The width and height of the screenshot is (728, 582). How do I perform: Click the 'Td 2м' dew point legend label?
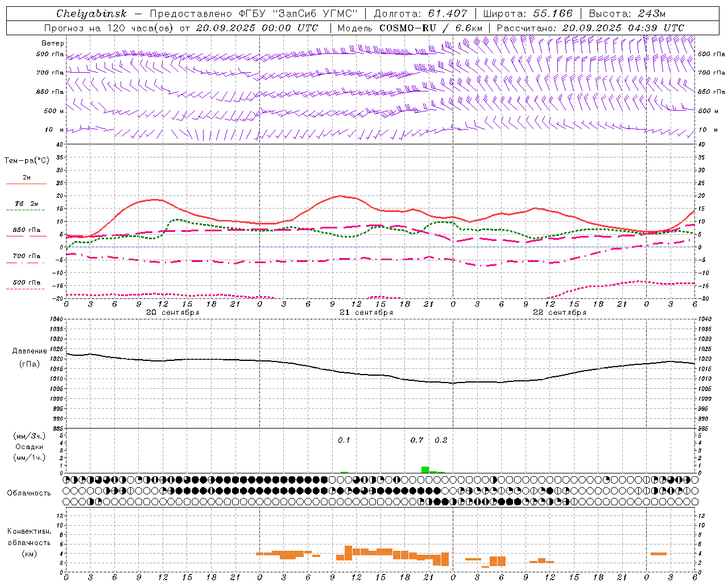[x=26, y=203]
